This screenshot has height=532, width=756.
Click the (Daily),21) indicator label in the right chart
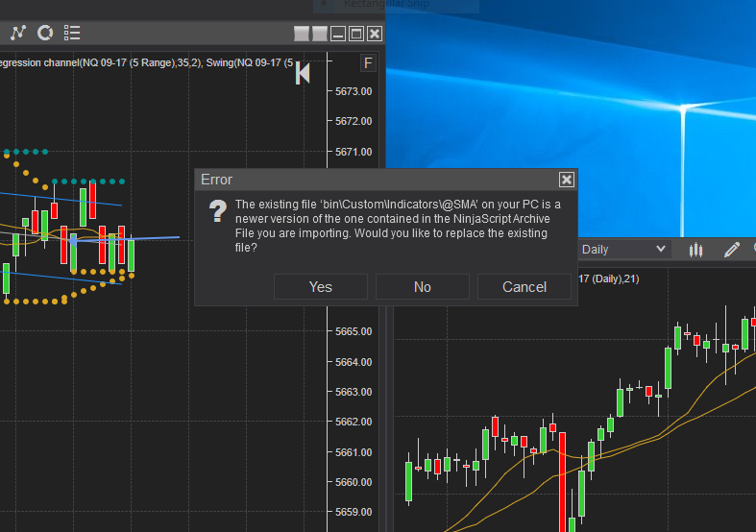[608, 278]
